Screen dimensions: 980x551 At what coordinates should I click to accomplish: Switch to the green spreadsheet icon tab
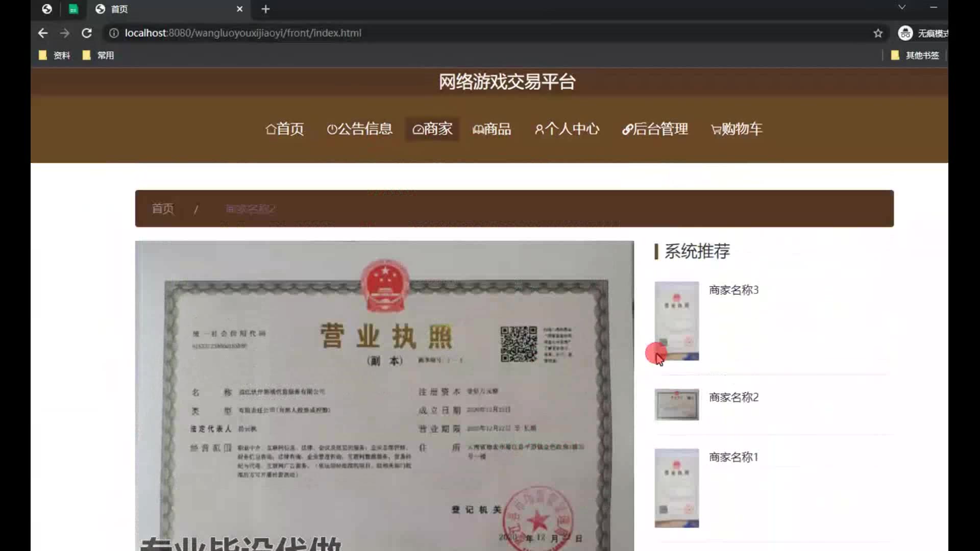pyautogui.click(x=73, y=9)
